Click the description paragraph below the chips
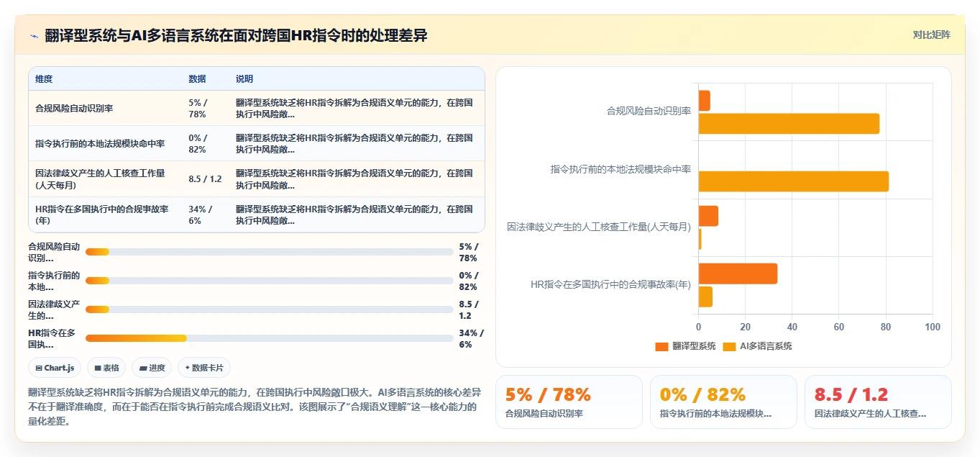Viewport: 980px width, 457px height. (x=255, y=407)
